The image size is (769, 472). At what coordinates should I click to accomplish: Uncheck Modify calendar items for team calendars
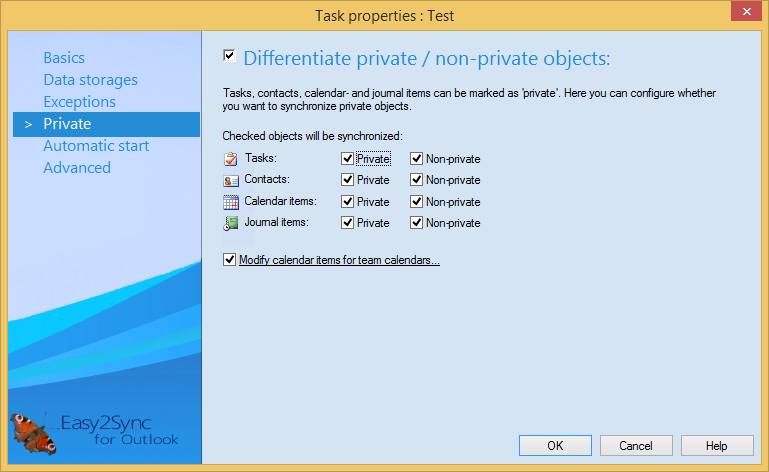coord(230,260)
